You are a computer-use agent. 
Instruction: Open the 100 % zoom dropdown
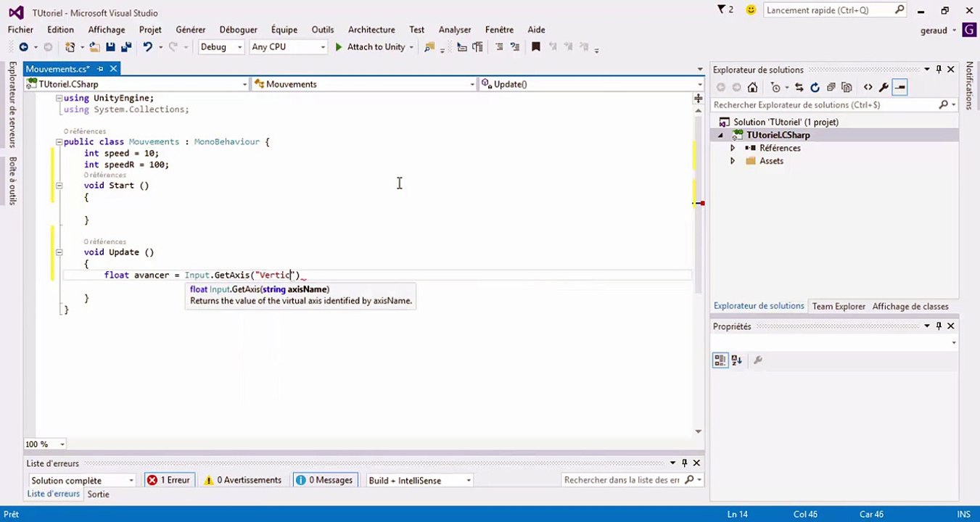(x=45, y=444)
